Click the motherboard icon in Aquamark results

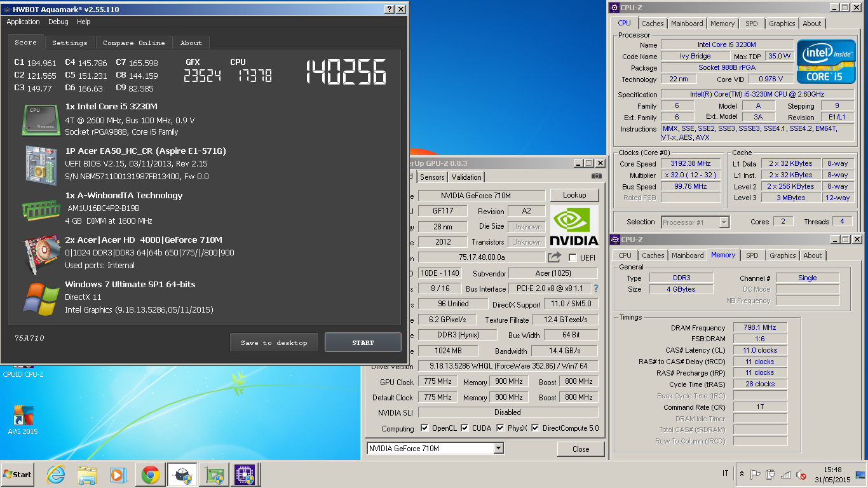[x=41, y=165]
